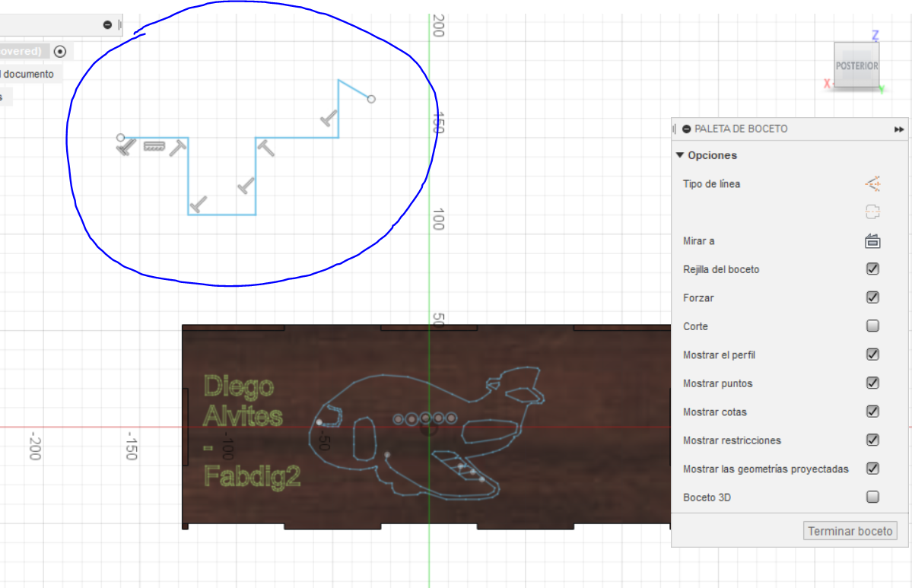Select the right endpoint of the sketch polyline
Viewport: 912px width, 588px height.
point(371,100)
